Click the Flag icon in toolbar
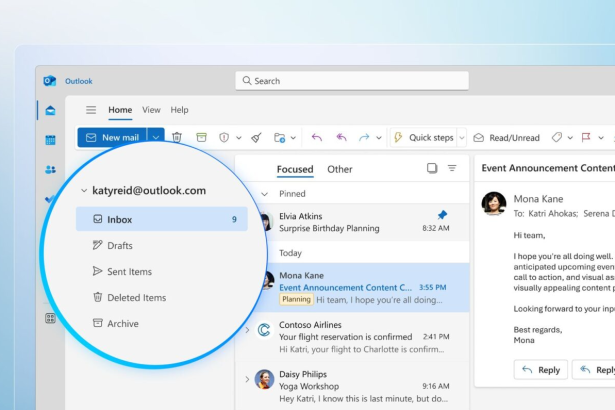The height and width of the screenshot is (410, 615). (x=586, y=137)
